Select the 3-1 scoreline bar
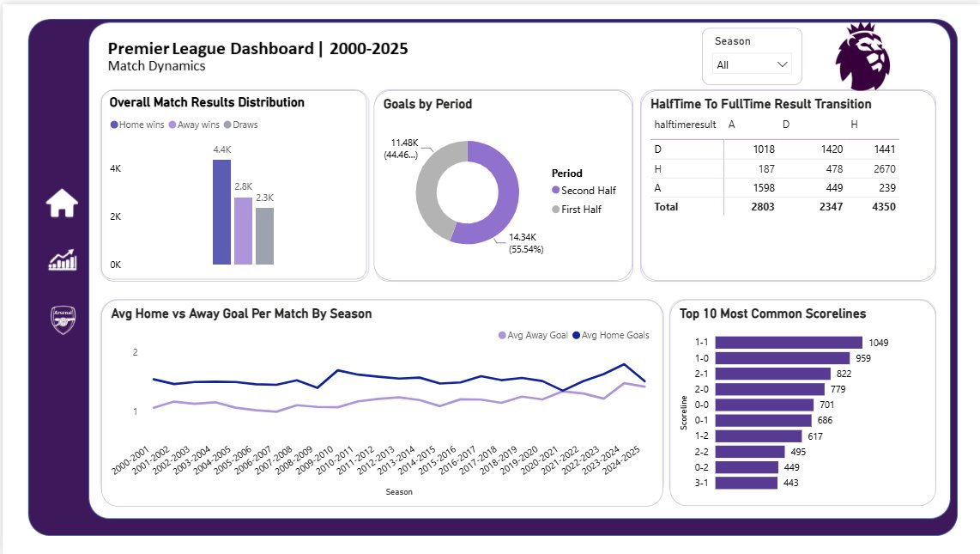The width and height of the screenshot is (980, 554). pos(747,483)
